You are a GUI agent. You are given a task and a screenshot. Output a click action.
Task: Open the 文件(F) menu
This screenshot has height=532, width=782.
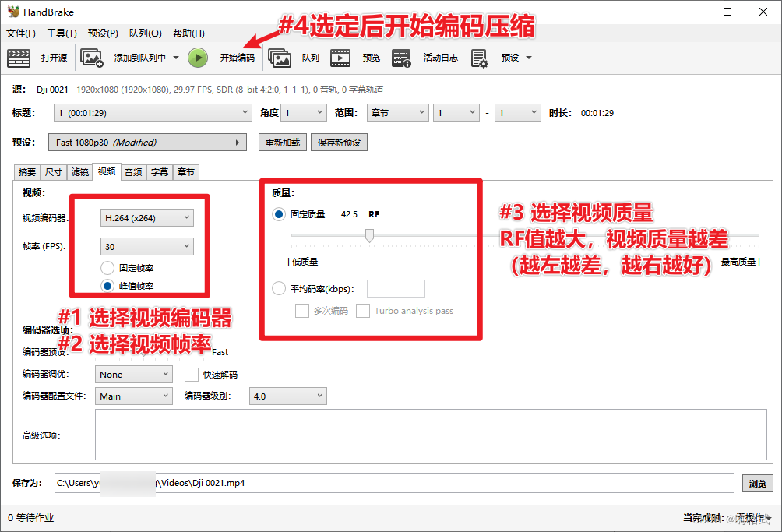[21, 33]
